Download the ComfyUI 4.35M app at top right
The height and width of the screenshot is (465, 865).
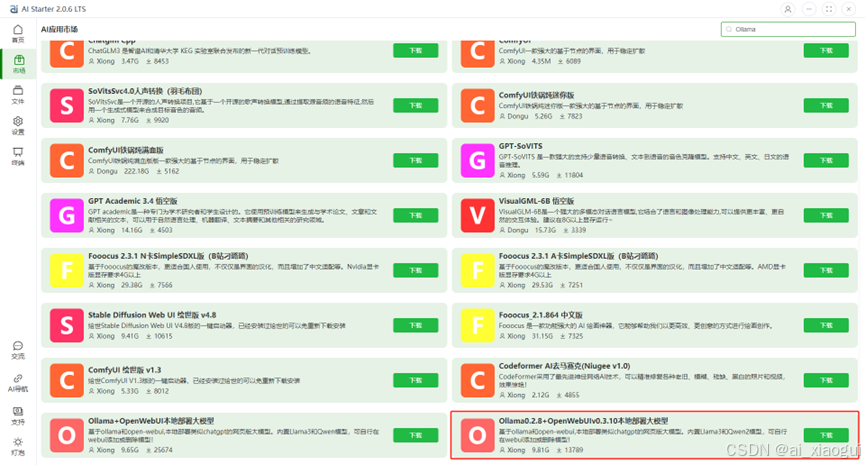826,50
